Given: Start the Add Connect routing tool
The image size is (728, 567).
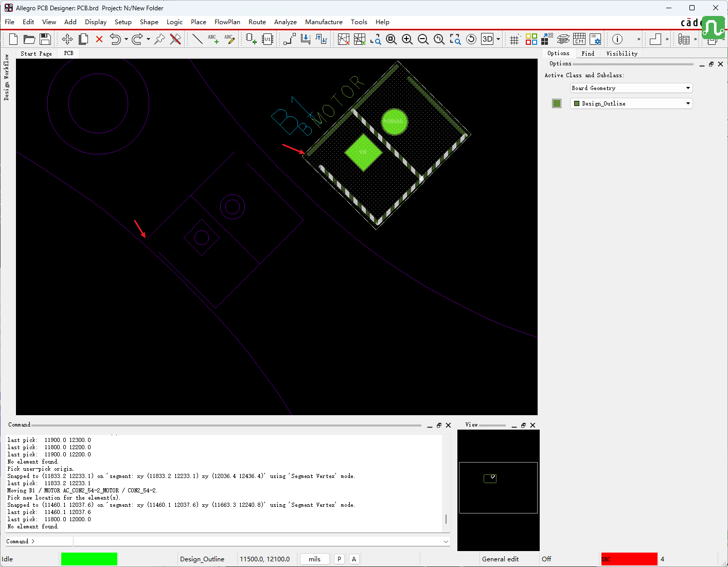Looking at the screenshot, I should tap(290, 39).
